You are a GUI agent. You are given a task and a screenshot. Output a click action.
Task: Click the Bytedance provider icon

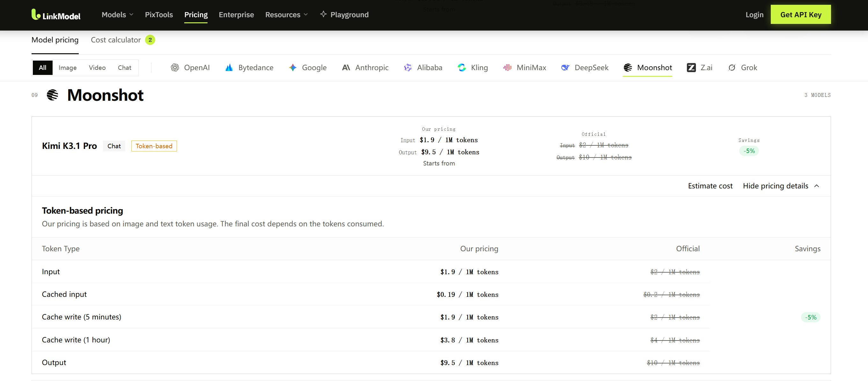[229, 68]
